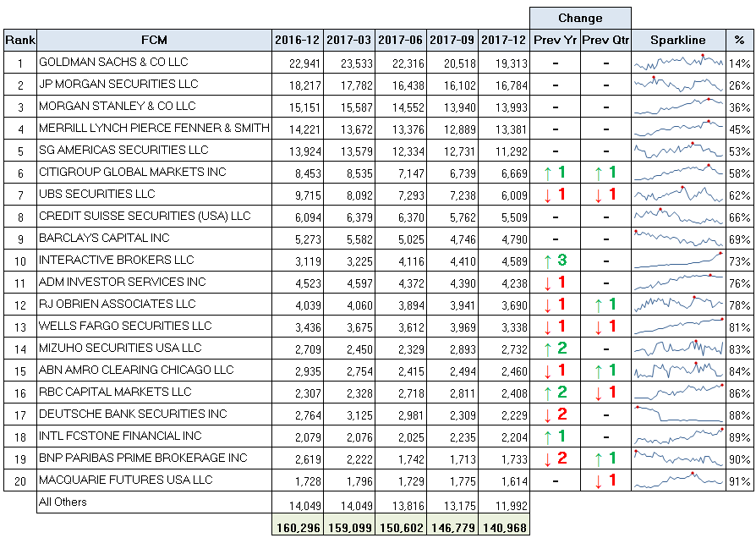
Task: Click Goldman Sachs value 22,941
Action: click(x=304, y=63)
